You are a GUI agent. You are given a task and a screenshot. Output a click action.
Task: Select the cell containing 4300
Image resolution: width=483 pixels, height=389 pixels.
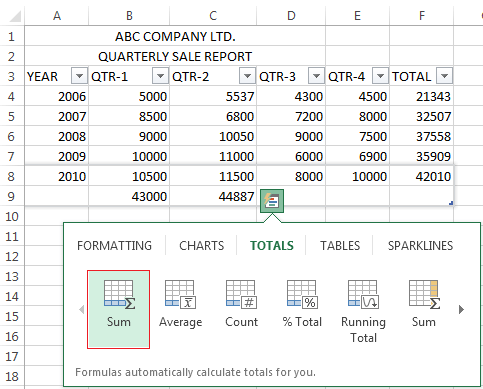[x=291, y=96]
